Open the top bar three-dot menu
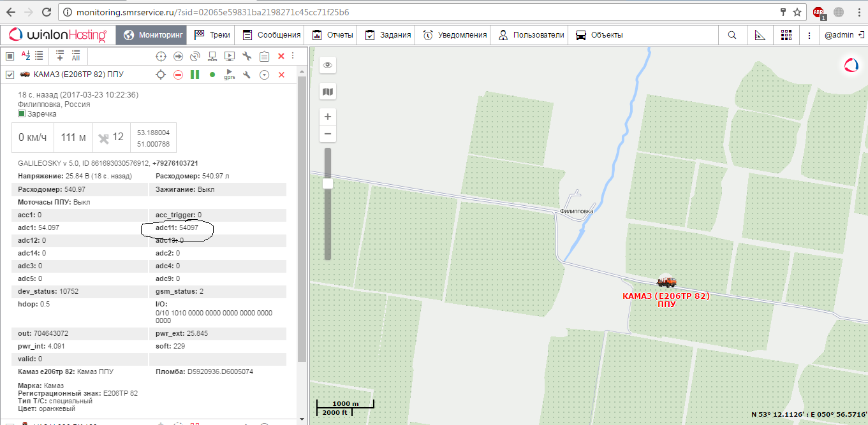This screenshot has width=868, height=425. click(x=809, y=35)
